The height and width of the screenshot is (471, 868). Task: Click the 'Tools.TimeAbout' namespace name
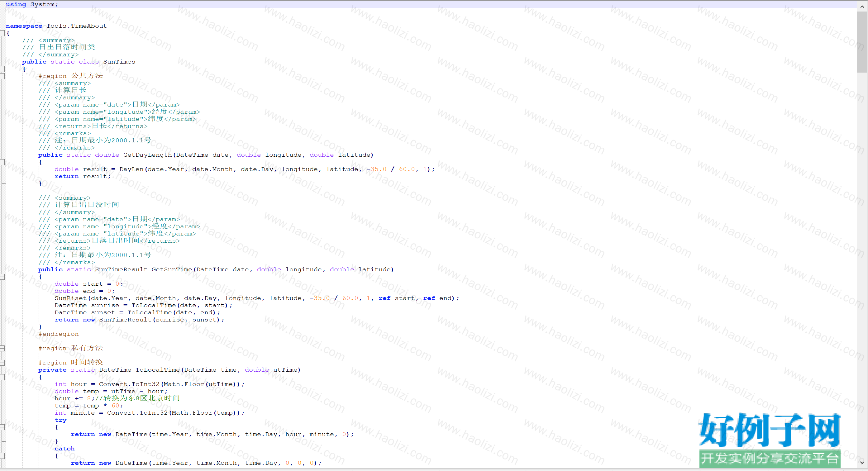point(77,26)
